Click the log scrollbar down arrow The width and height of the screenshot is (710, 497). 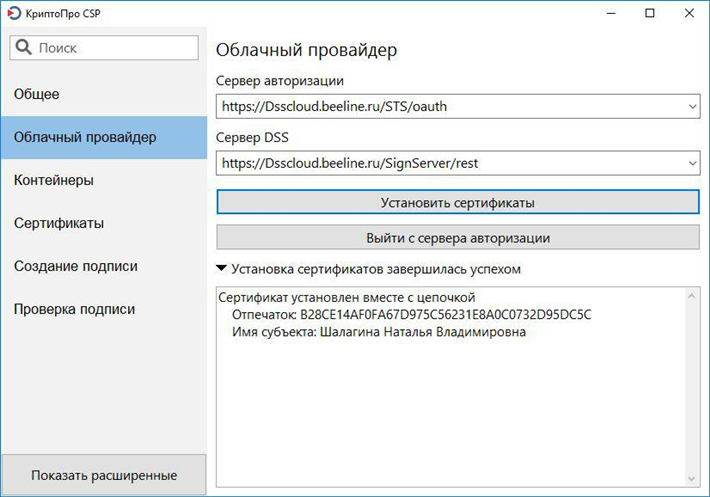pyautogui.click(x=691, y=478)
